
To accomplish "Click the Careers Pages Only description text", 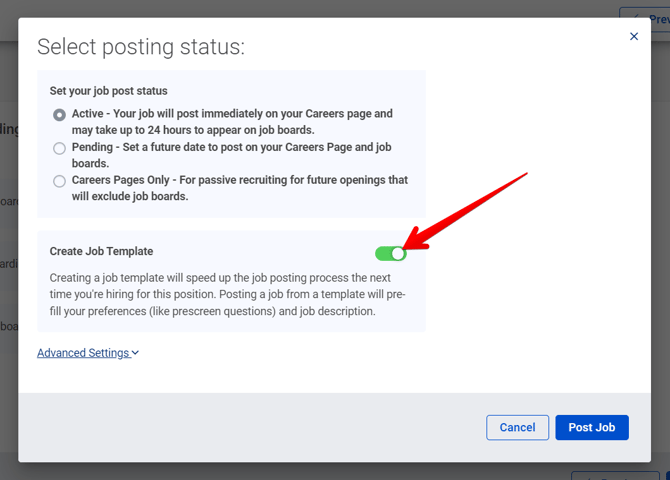I will coord(240,188).
